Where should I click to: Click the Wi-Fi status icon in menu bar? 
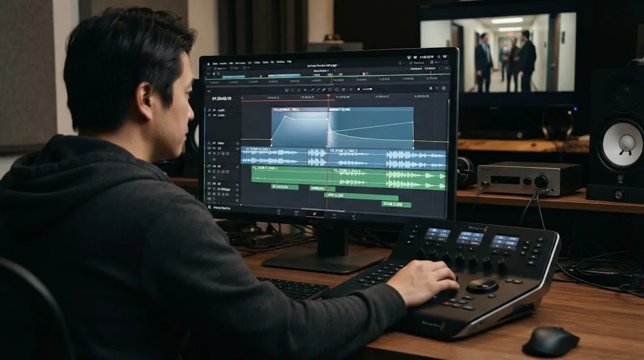409,57
